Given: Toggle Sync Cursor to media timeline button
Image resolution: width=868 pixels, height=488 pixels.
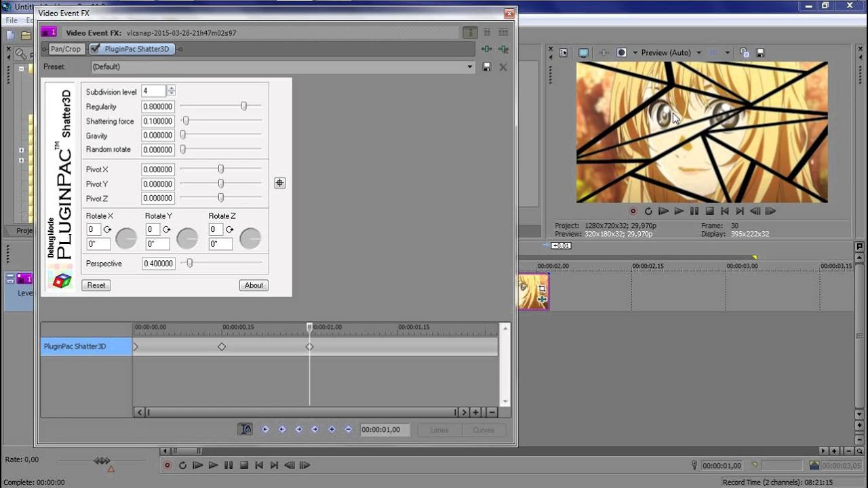Looking at the screenshot, I should pos(245,429).
